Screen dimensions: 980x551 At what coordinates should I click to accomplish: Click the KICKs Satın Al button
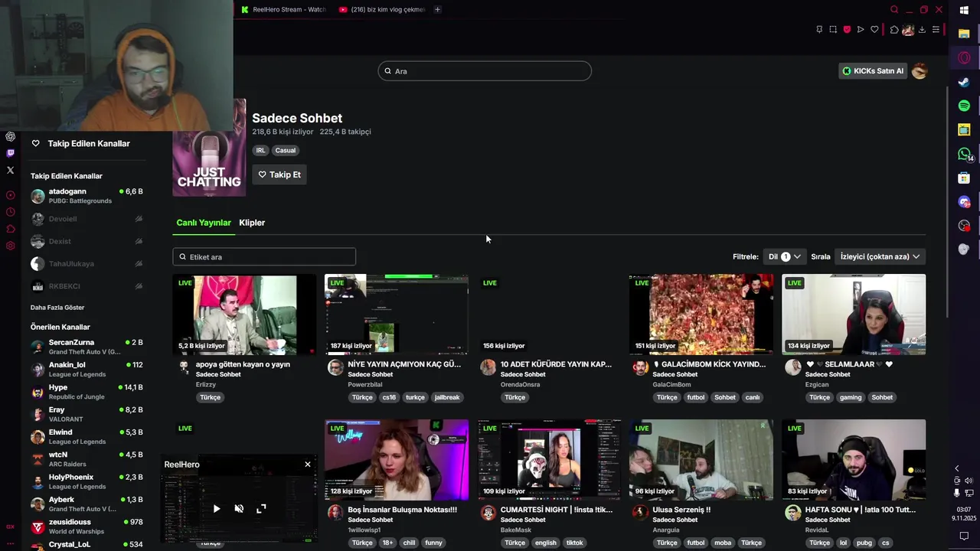[873, 71]
